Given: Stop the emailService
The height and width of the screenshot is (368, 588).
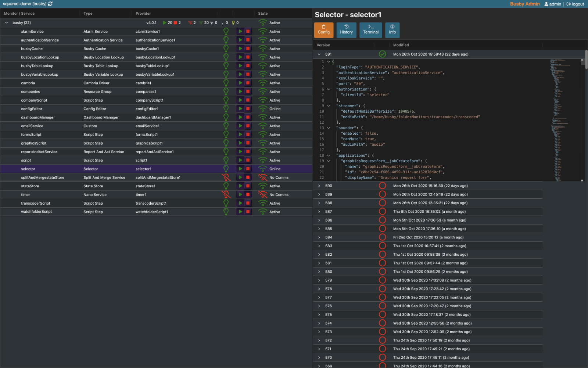Looking at the screenshot, I should click(x=248, y=126).
